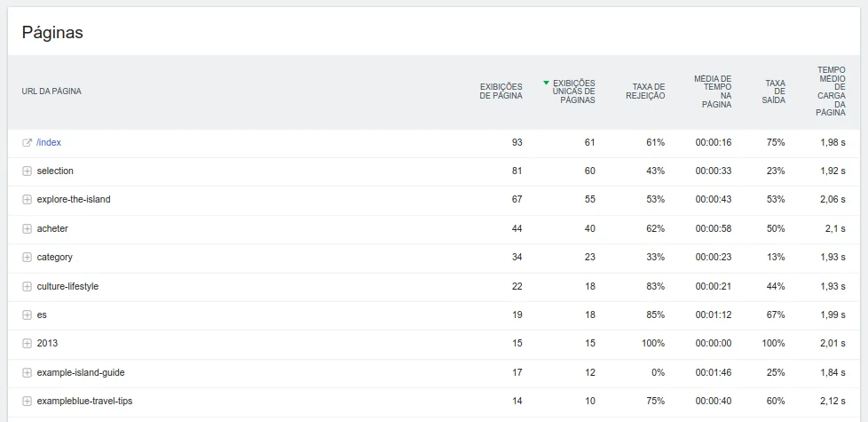Sort by Taxa de Rejeição column

[x=645, y=91]
